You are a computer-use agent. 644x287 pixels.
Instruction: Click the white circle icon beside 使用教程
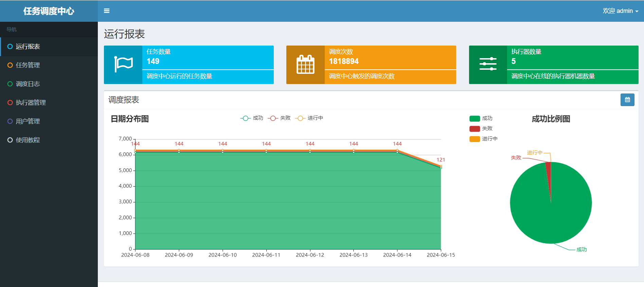(10, 140)
